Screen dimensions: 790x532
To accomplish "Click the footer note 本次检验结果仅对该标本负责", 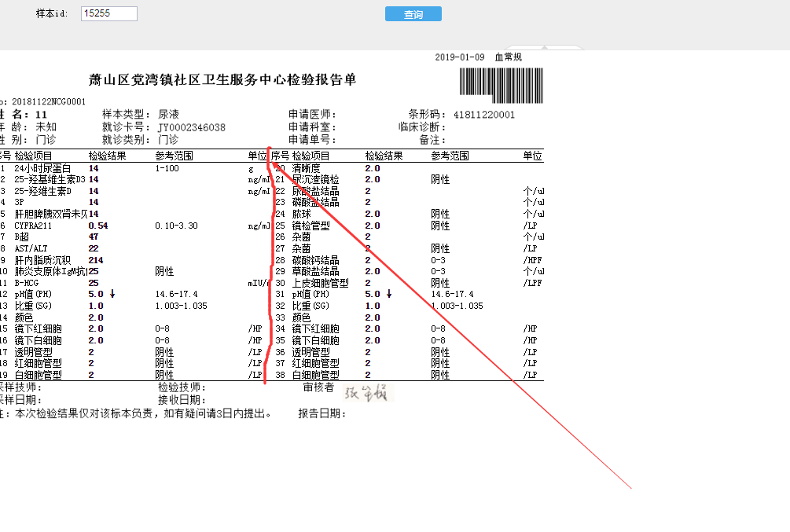I will (83, 413).
